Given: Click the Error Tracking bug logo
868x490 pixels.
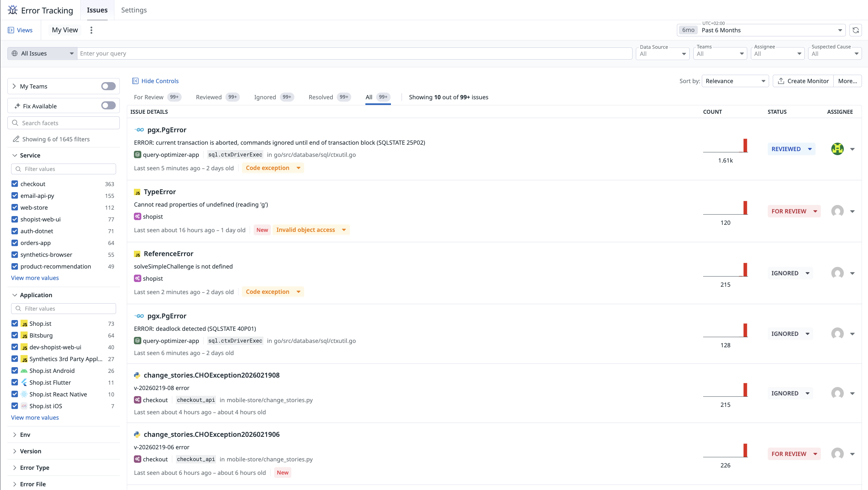Looking at the screenshot, I should coord(12,10).
